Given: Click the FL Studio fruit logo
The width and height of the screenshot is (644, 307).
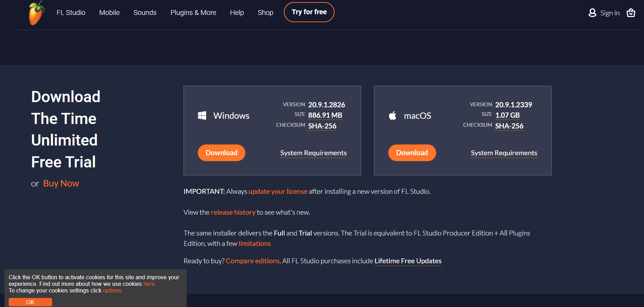Looking at the screenshot, I should [36, 13].
